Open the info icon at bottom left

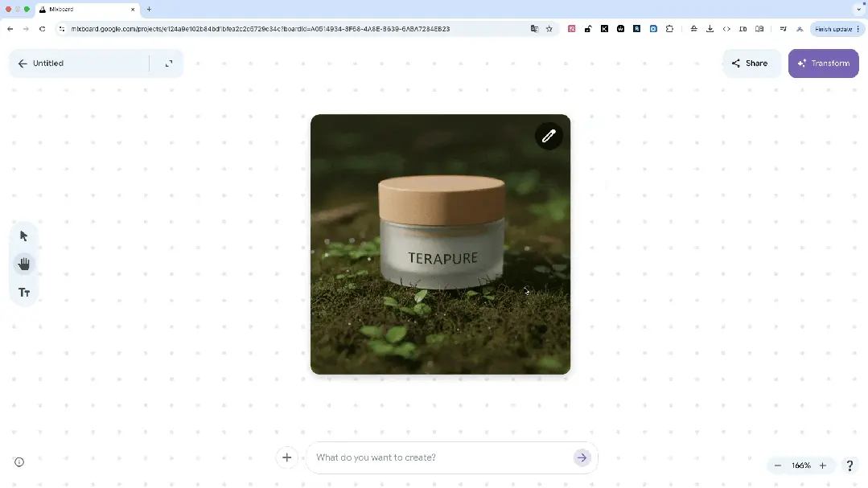(x=19, y=462)
